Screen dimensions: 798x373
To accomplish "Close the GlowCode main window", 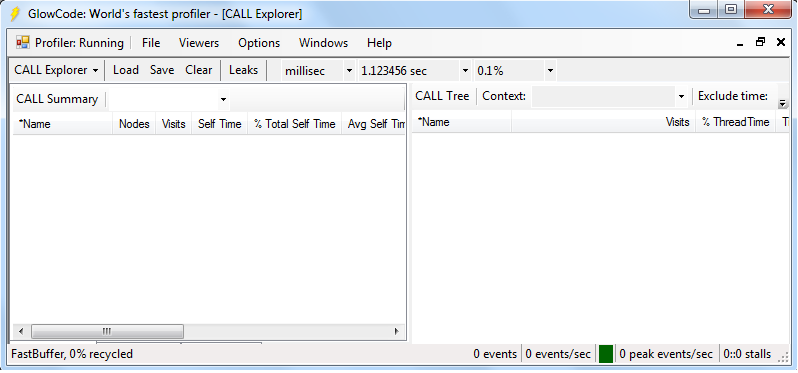I will pos(768,10).
